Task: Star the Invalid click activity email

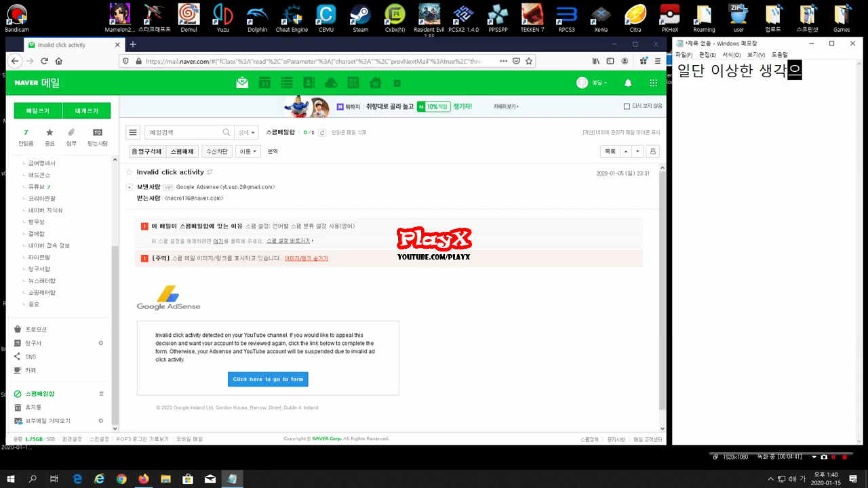Action: point(130,172)
